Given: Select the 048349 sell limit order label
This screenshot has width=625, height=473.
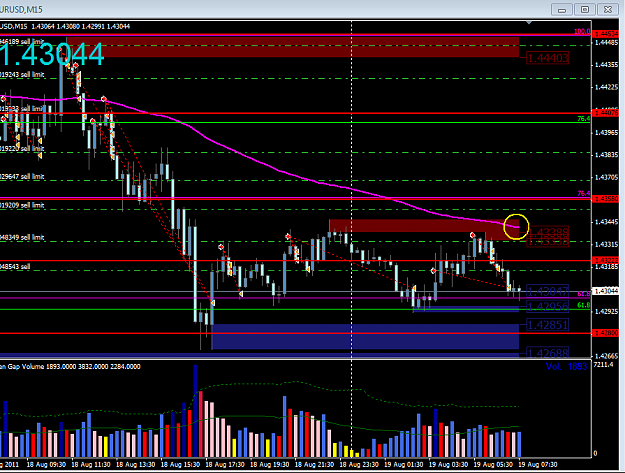Looking at the screenshot, I should tap(22, 237).
